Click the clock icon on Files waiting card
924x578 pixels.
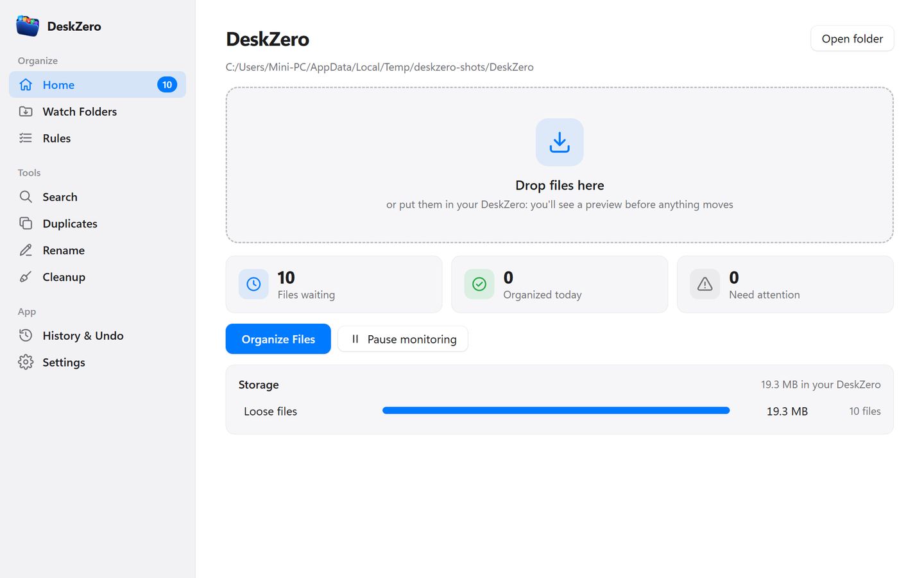pos(253,284)
